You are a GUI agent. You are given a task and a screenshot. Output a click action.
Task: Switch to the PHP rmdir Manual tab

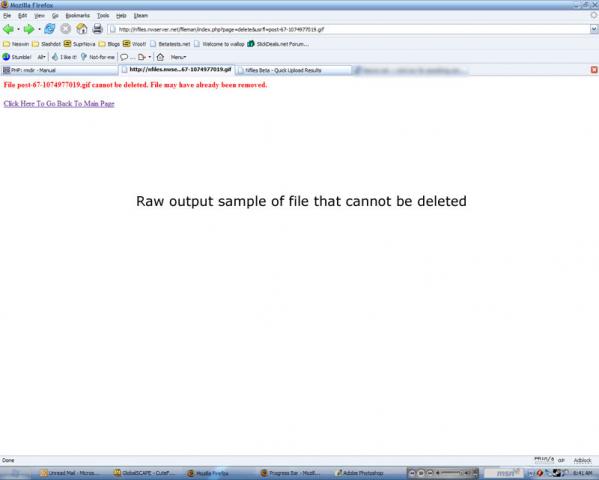point(59,70)
